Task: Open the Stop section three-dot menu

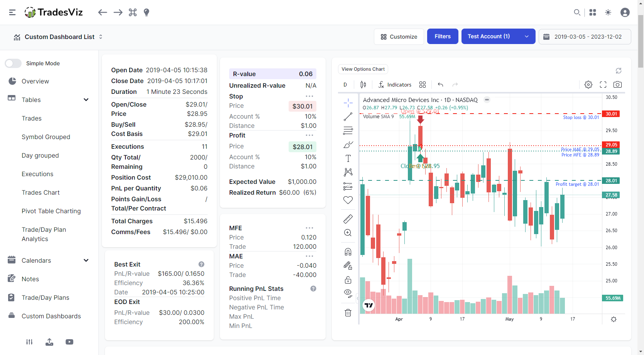Action: point(309,96)
